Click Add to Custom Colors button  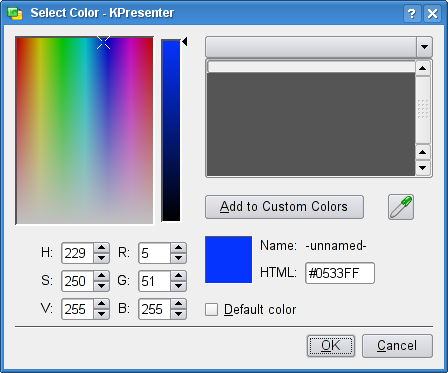point(284,207)
